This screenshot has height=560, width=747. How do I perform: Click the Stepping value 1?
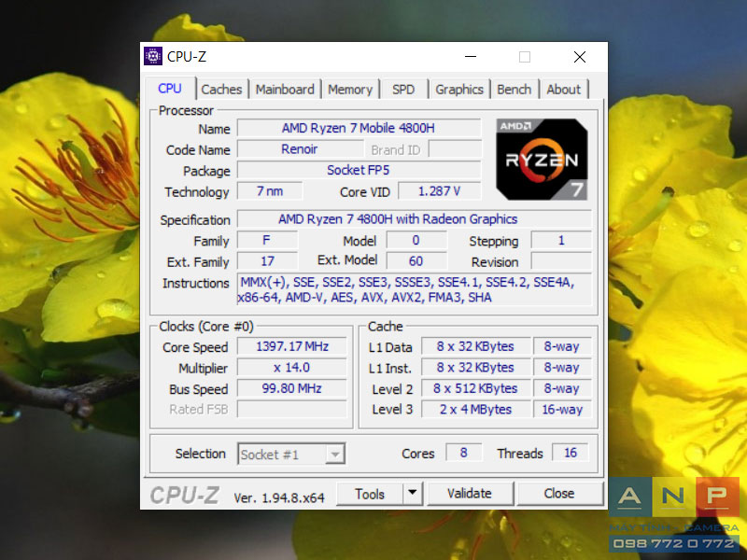561,241
